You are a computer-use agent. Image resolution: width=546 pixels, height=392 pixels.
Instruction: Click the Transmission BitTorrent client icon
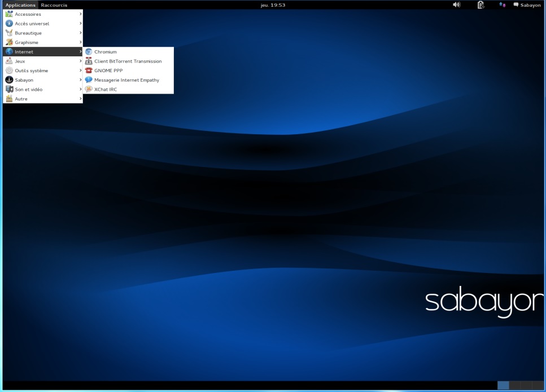89,61
